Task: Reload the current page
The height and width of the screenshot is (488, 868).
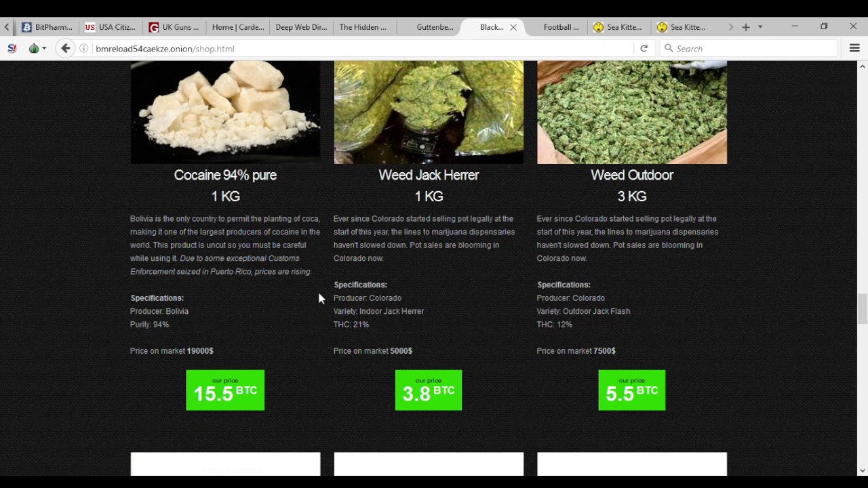Action: pos(644,49)
